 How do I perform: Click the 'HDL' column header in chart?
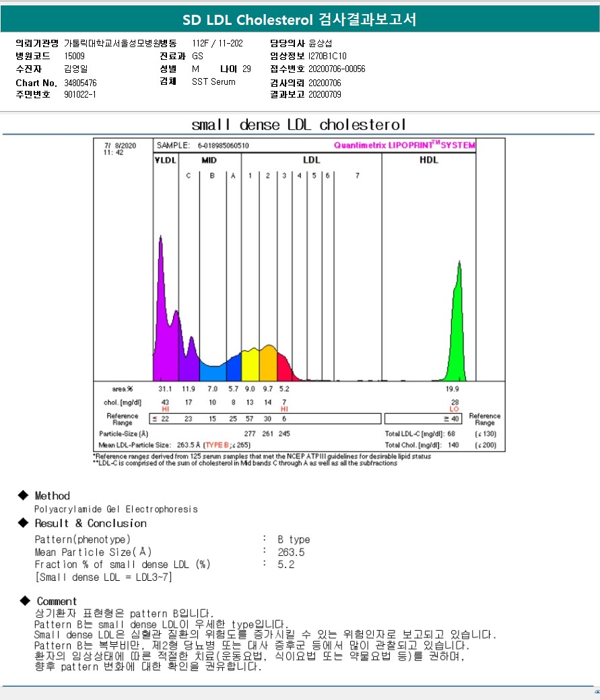click(429, 160)
